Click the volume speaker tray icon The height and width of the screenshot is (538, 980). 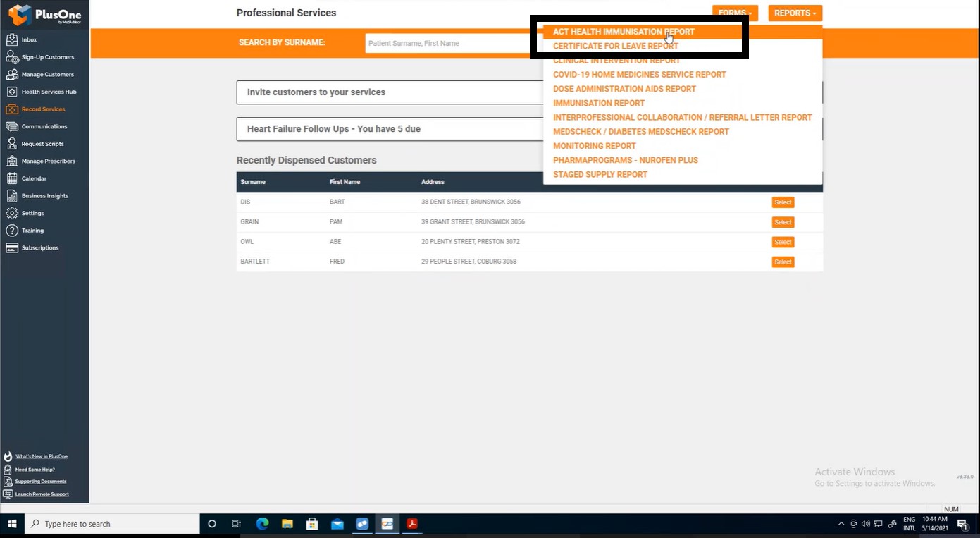click(x=866, y=524)
